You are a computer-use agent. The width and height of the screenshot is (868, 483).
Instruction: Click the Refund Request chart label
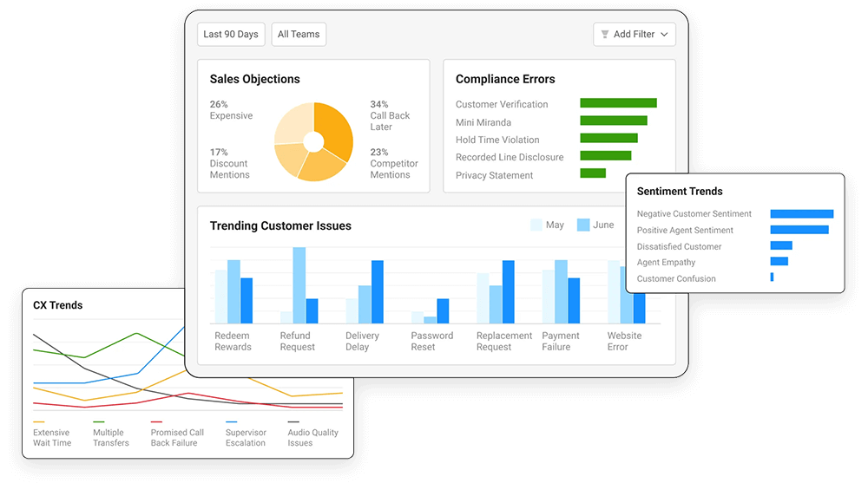297,342
